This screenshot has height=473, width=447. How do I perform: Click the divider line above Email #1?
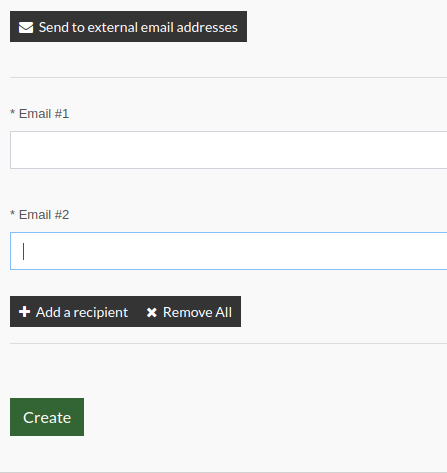(x=229, y=77)
